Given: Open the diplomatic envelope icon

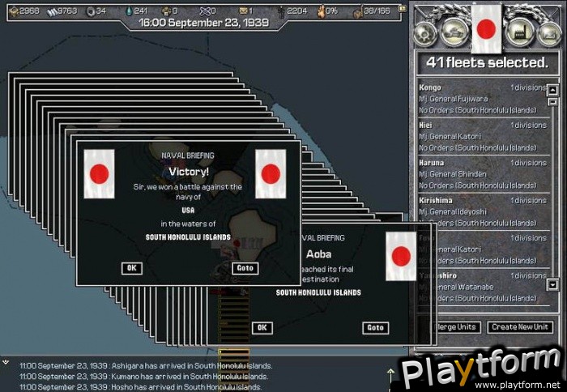Looking at the screenshot, I should [243, 11].
